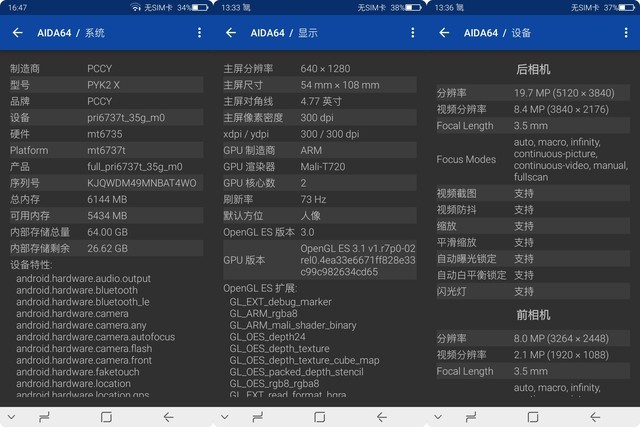Tap the recent apps square under 系统 screen
This screenshot has height=427, width=640.
pos(106,417)
